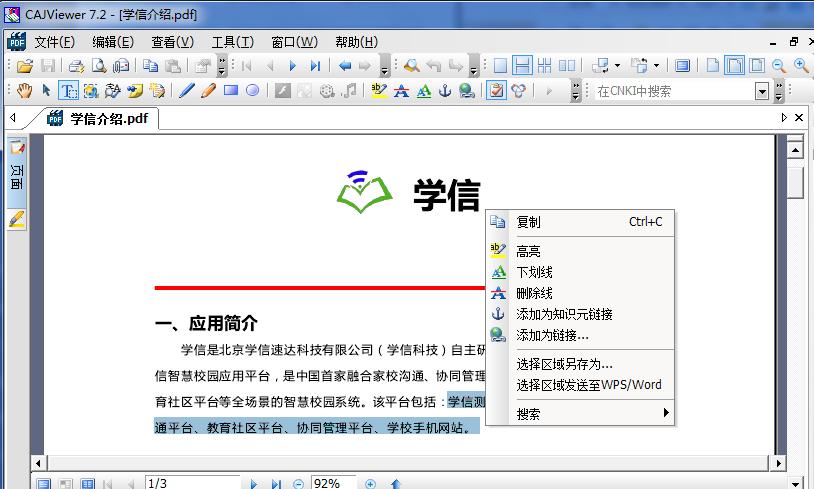
Task: Select the sticky note annotation tool
Action: tap(135, 91)
